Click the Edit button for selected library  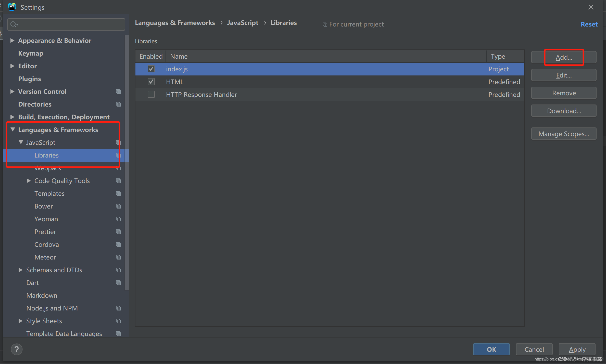(564, 75)
